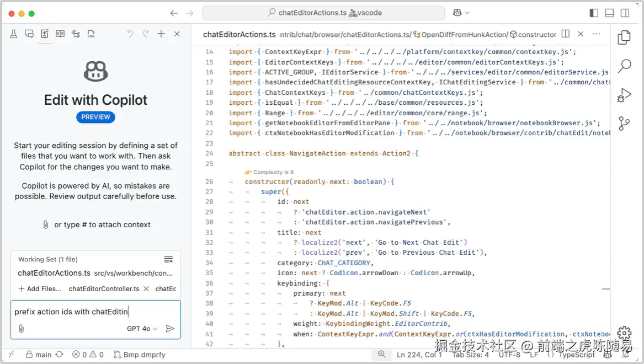Change encoding via UTF-8
The width and height of the screenshot is (644, 364).
click(509, 355)
